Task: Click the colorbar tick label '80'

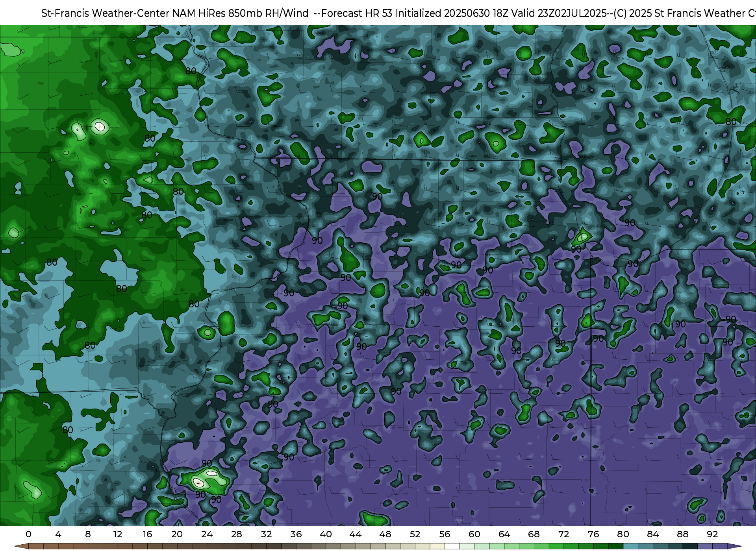Action: click(623, 534)
